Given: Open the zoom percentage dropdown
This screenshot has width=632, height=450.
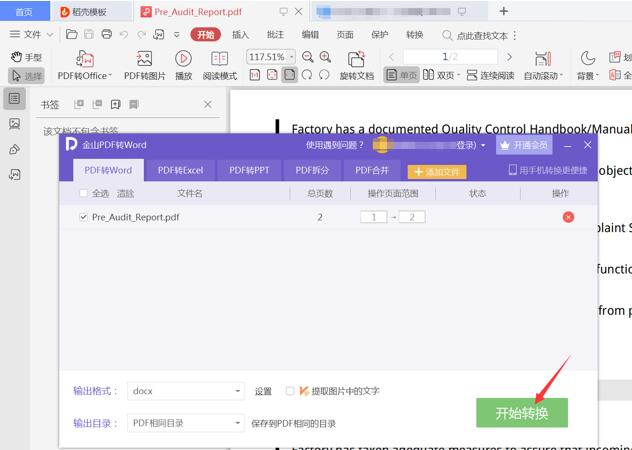Looking at the screenshot, I should pos(291,57).
